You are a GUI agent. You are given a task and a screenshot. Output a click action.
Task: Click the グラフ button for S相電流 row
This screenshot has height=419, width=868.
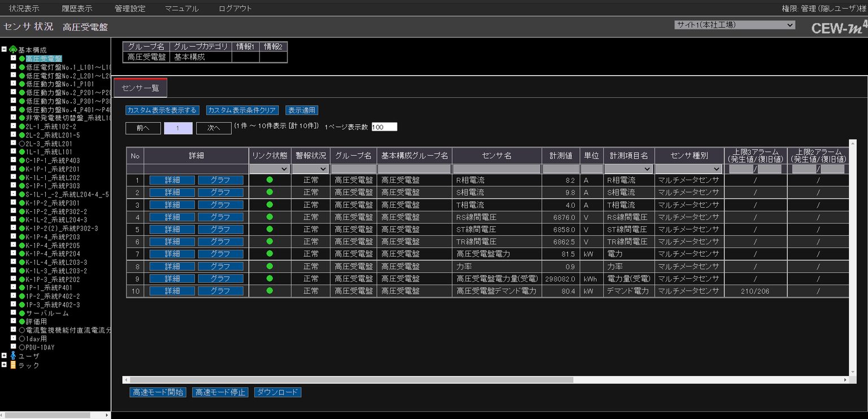click(x=220, y=192)
